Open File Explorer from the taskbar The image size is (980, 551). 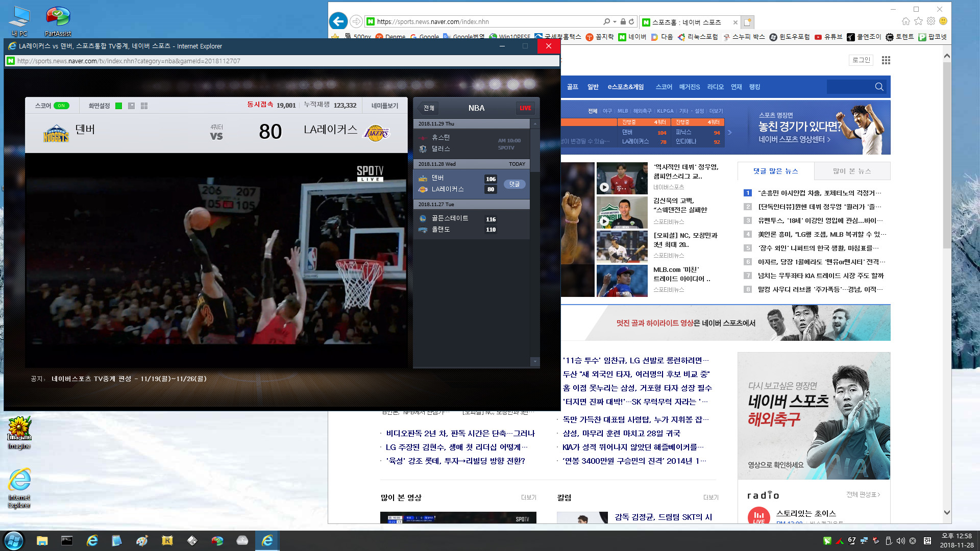[x=42, y=540]
